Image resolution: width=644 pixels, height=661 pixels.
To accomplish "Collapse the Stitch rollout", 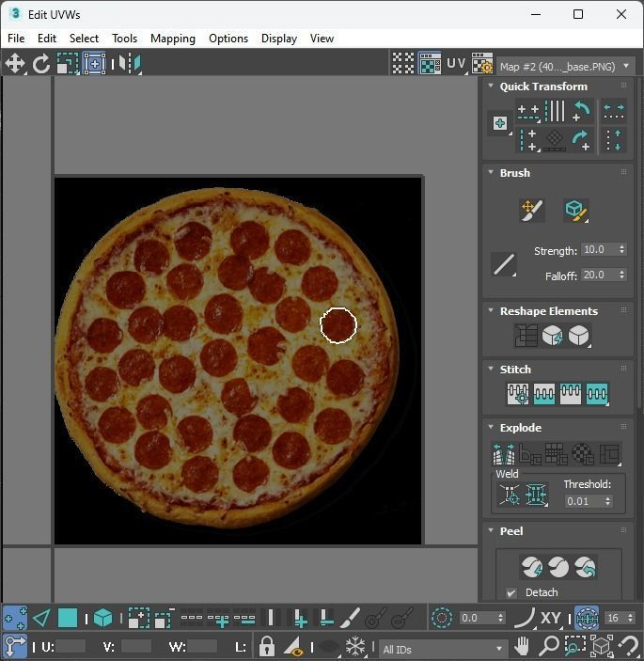I will coord(491,369).
